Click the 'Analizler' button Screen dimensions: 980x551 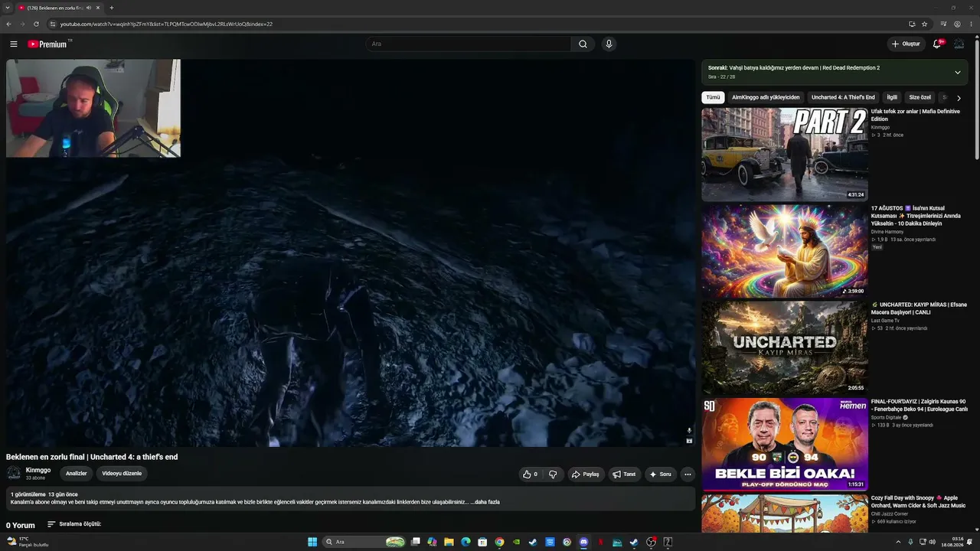pos(77,474)
